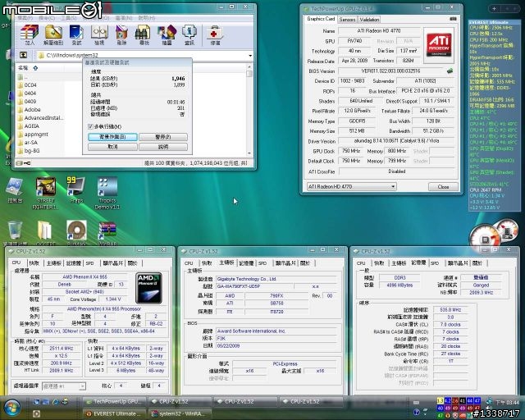Open the Street Fighter desktop shortcut
This screenshot has width=525, height=420.
(x=46, y=193)
